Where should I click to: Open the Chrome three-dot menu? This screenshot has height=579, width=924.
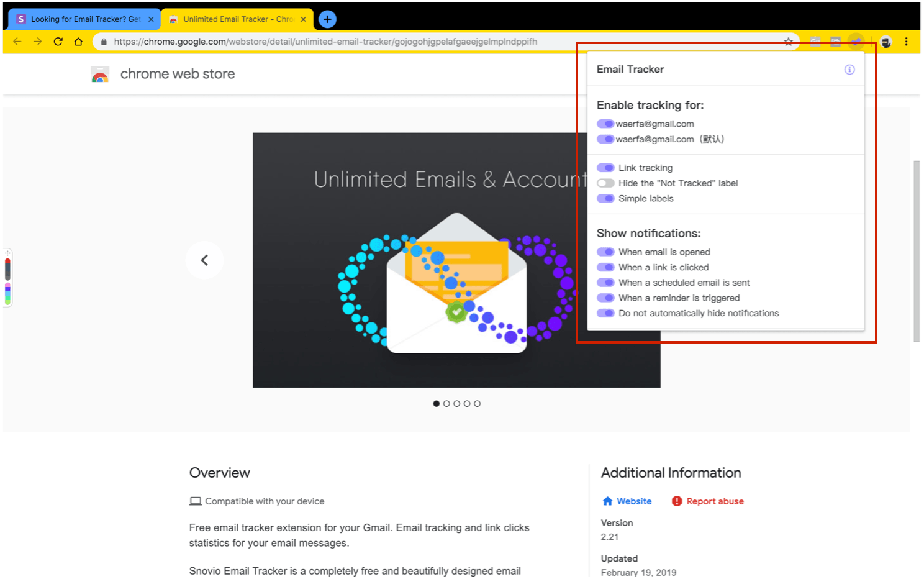click(x=907, y=42)
